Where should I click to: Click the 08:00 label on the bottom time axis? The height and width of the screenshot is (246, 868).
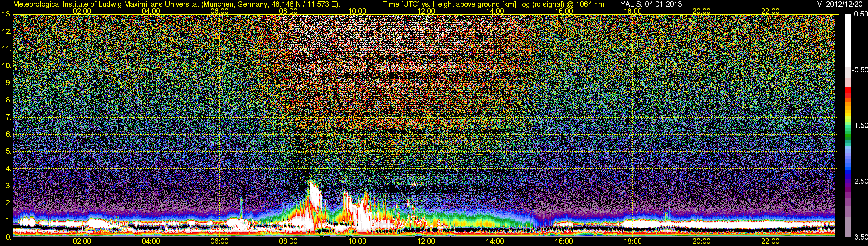(288, 241)
